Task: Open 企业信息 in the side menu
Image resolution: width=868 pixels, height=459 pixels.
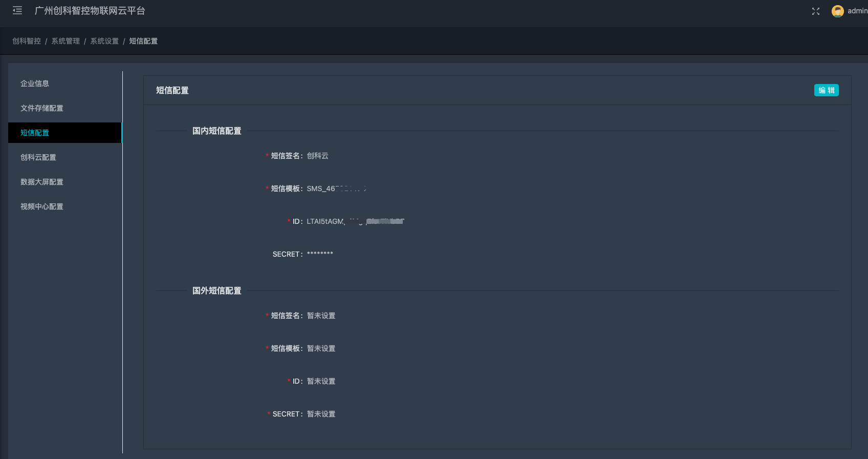Action: pyautogui.click(x=35, y=84)
